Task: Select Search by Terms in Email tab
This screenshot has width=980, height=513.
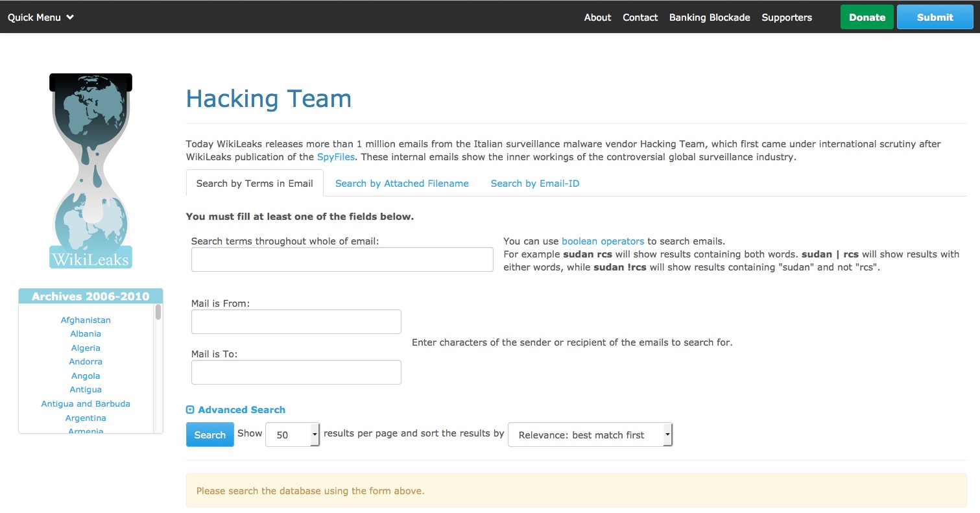Action: coord(254,184)
